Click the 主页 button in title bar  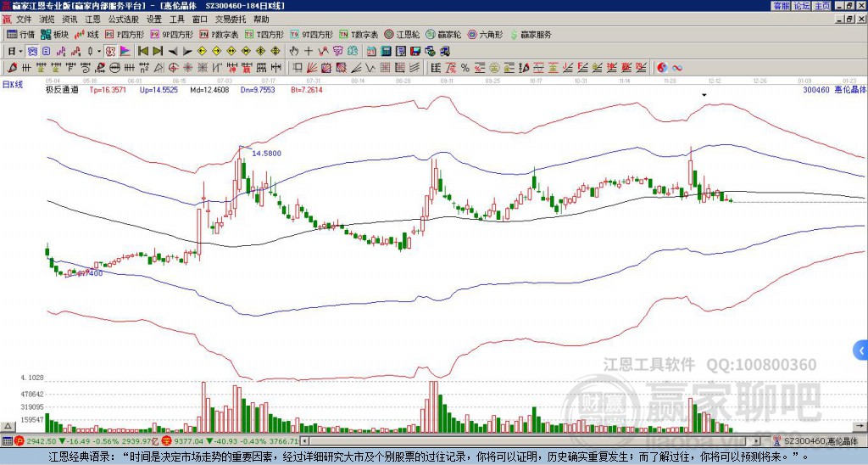(822, 6)
